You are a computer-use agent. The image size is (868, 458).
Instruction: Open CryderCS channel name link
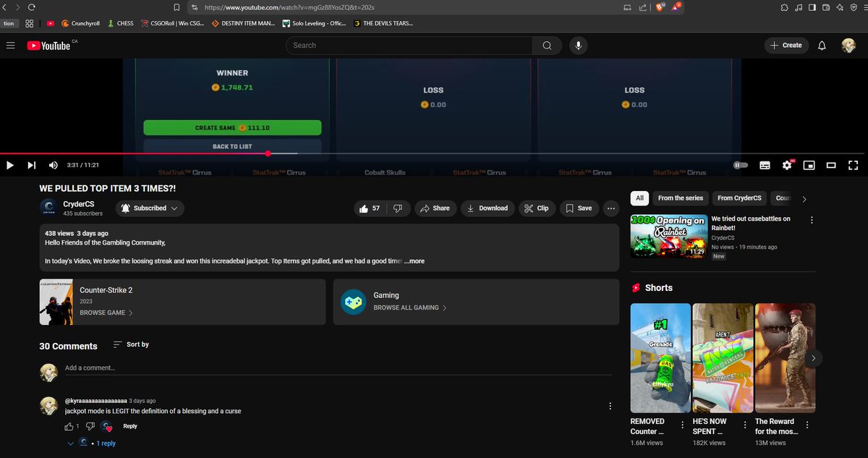coord(79,204)
